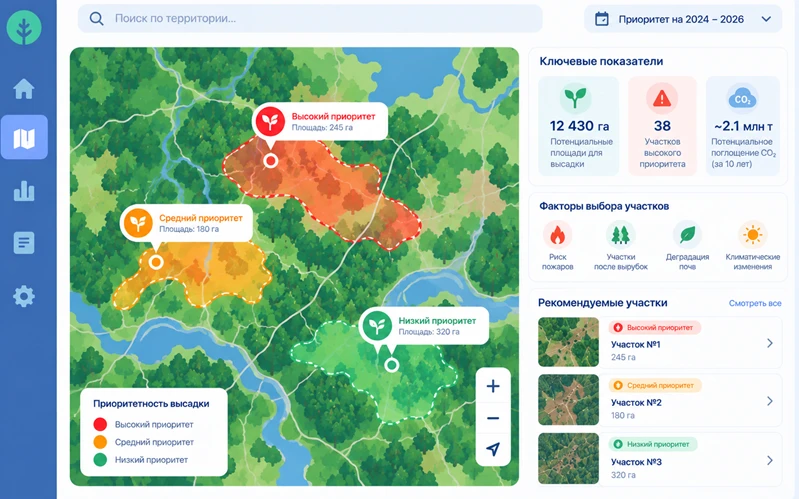The height and width of the screenshot is (499, 799).
Task: Click the Площадь: 320 га map label
Action: pos(429,332)
